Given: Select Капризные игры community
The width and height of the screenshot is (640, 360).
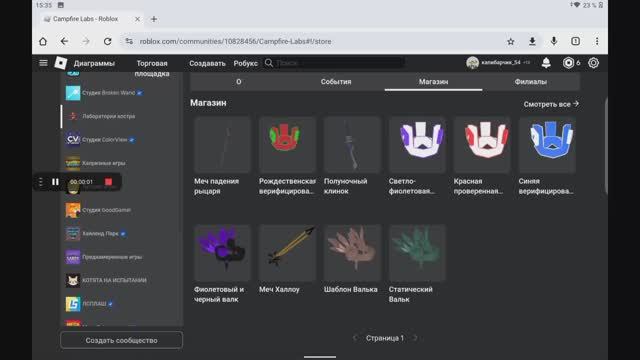Looking at the screenshot, I should (x=96, y=163).
